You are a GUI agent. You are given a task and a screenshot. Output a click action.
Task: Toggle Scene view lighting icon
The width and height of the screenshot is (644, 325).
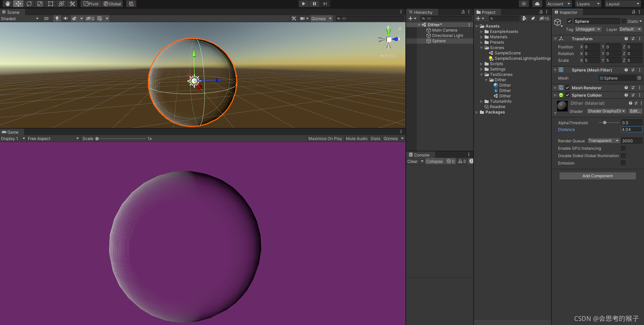(x=57, y=18)
